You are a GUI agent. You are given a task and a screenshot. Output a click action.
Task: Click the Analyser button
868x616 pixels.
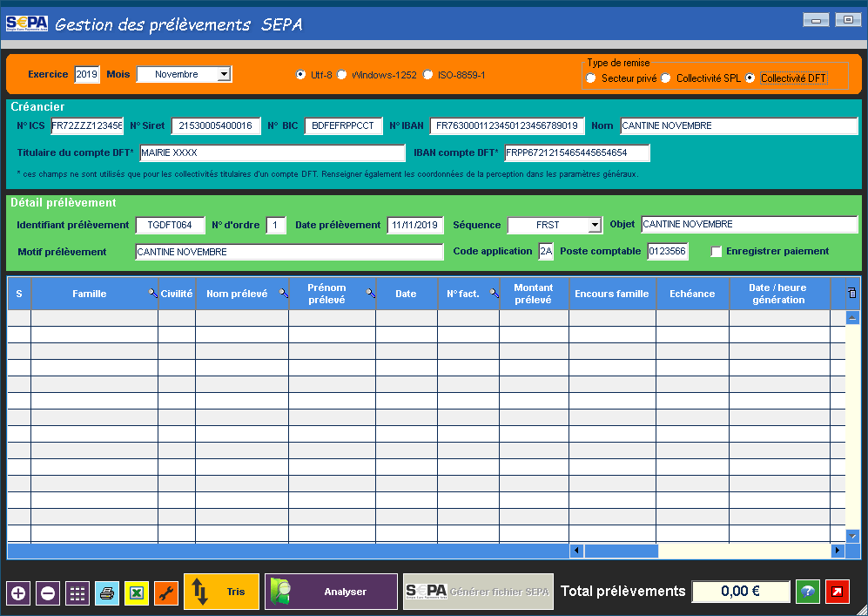pos(331,592)
